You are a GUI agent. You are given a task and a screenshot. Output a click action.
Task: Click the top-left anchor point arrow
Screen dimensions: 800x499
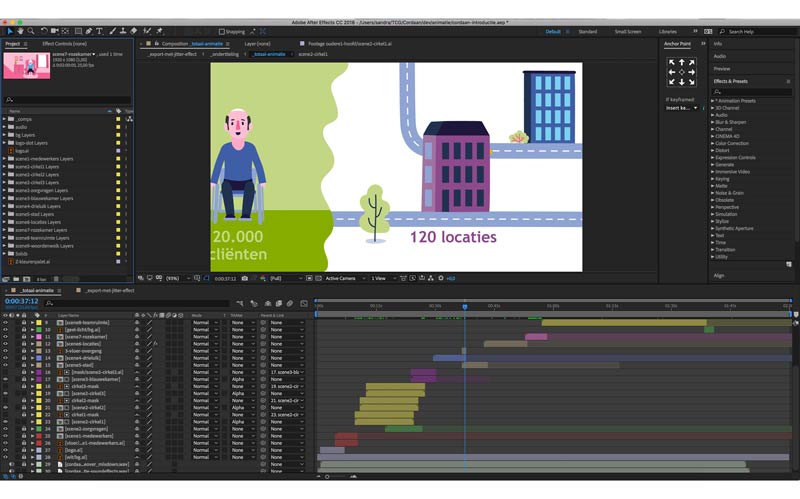pos(671,62)
